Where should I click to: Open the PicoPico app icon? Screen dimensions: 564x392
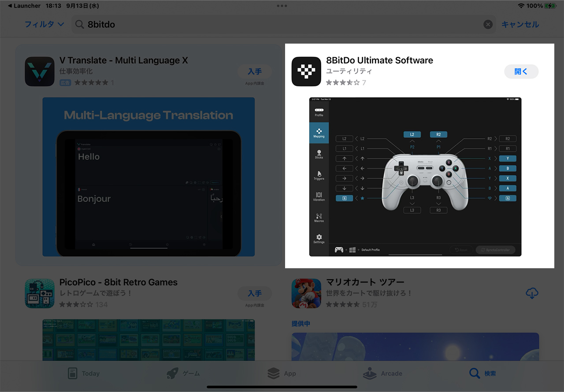[40, 293]
